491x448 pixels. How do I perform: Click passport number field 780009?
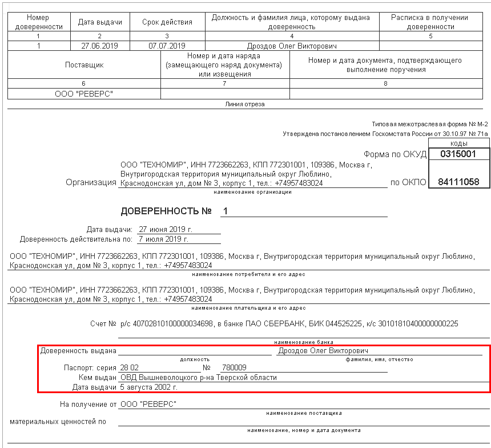pos(304,368)
